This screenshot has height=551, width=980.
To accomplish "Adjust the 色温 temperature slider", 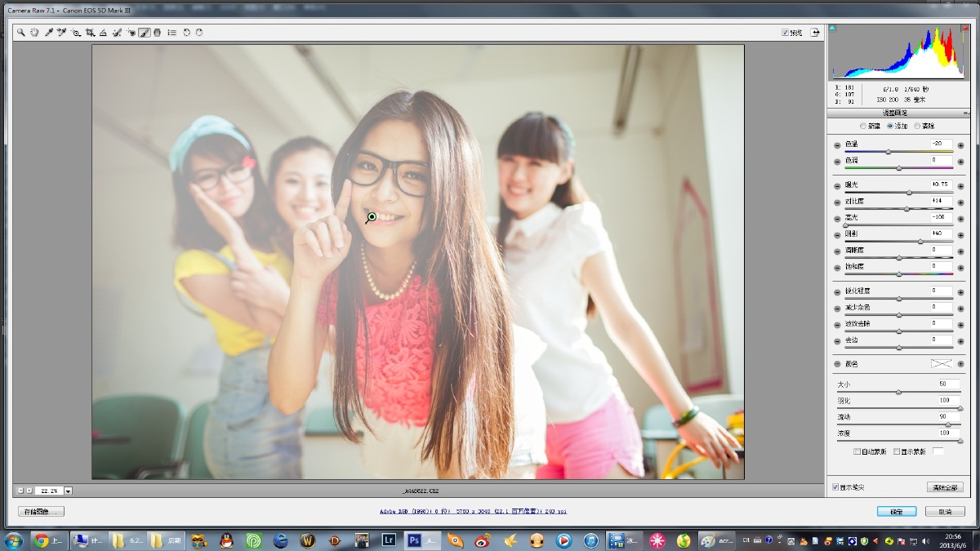I will [898, 151].
